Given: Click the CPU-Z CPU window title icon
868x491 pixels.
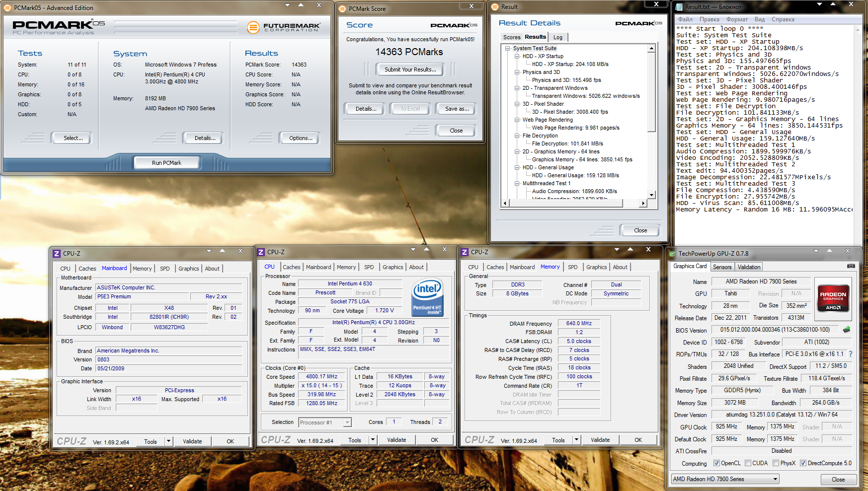Looking at the screenshot, I should 261,252.
